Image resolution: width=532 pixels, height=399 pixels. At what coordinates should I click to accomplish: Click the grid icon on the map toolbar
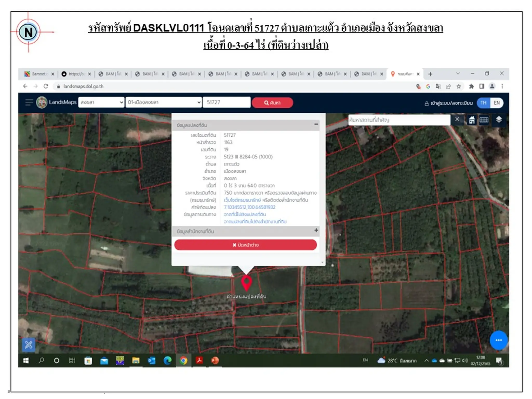[484, 120]
